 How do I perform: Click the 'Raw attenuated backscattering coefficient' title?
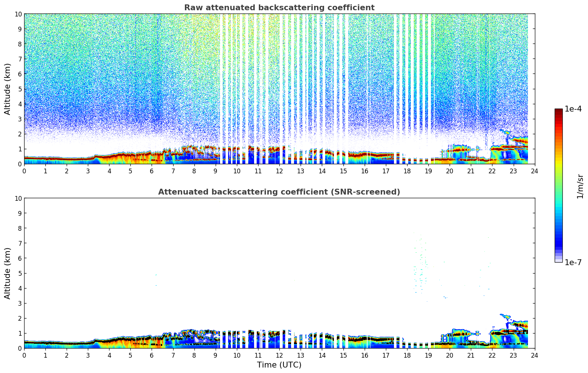279,8
